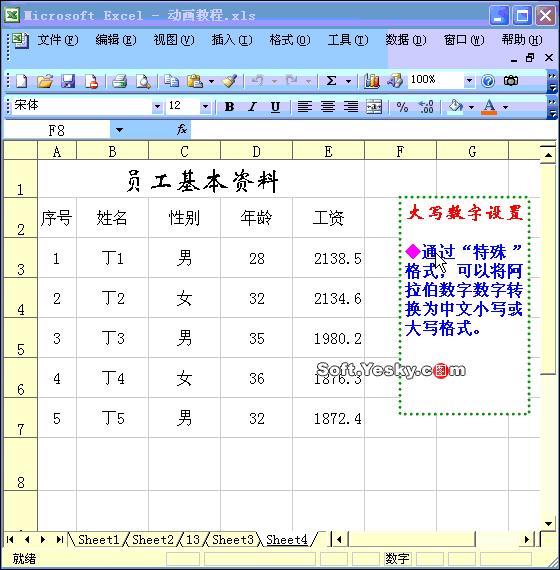Align text left
The width and height of the screenshot is (560, 570).
[305, 107]
